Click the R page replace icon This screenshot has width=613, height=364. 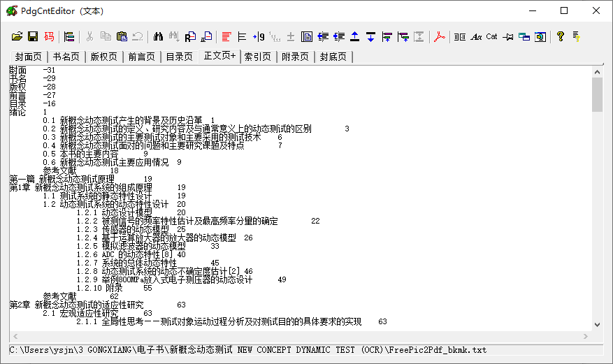click(190, 37)
